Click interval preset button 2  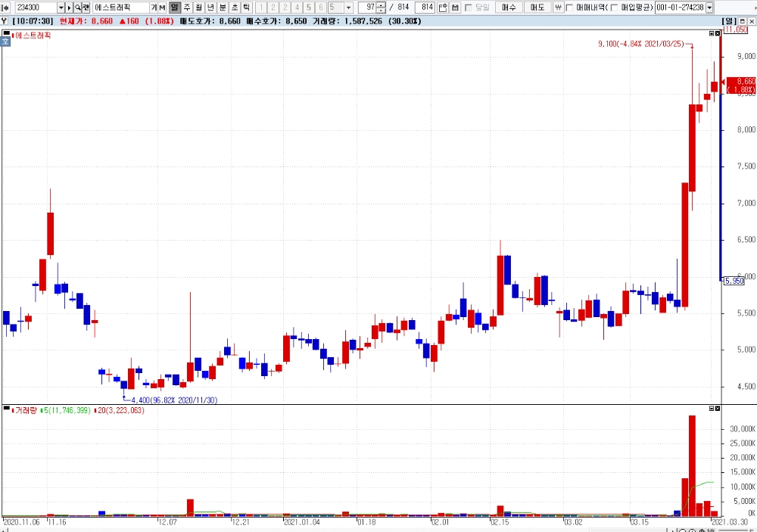pyautogui.click(x=273, y=8)
